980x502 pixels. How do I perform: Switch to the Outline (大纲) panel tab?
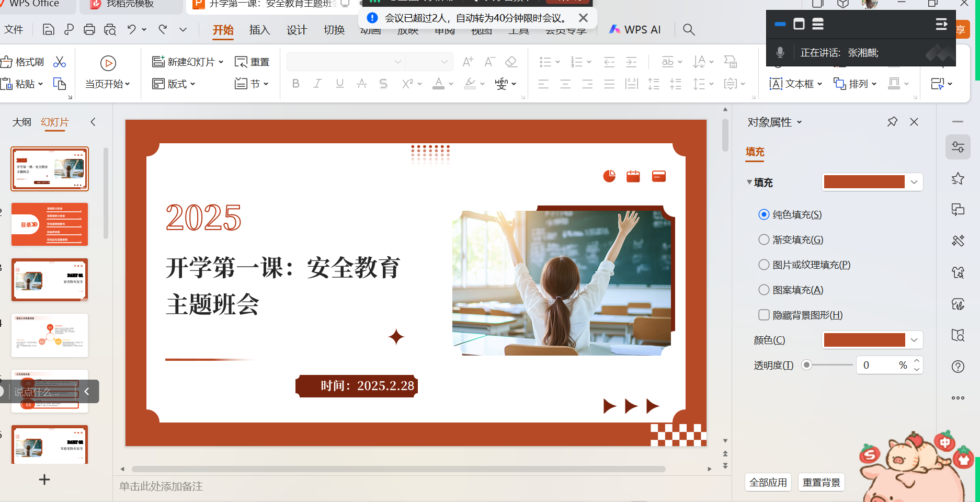click(21, 122)
